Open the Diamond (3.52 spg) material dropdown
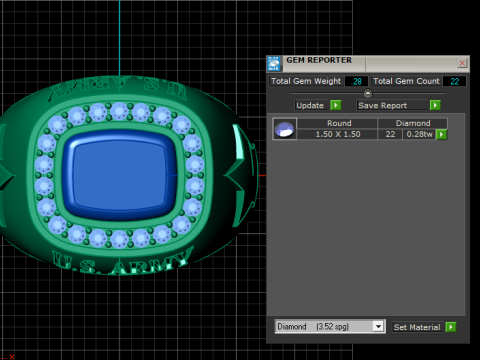The width and height of the screenshot is (480, 360). coord(378,326)
